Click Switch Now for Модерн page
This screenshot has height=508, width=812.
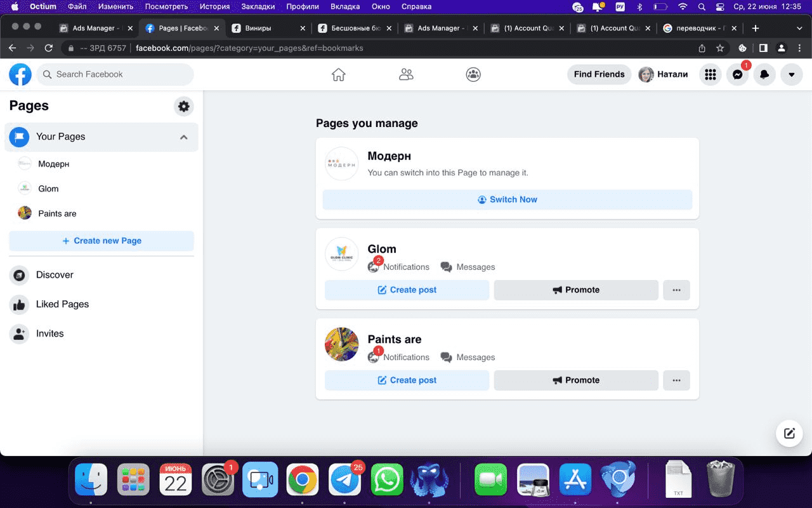click(507, 199)
